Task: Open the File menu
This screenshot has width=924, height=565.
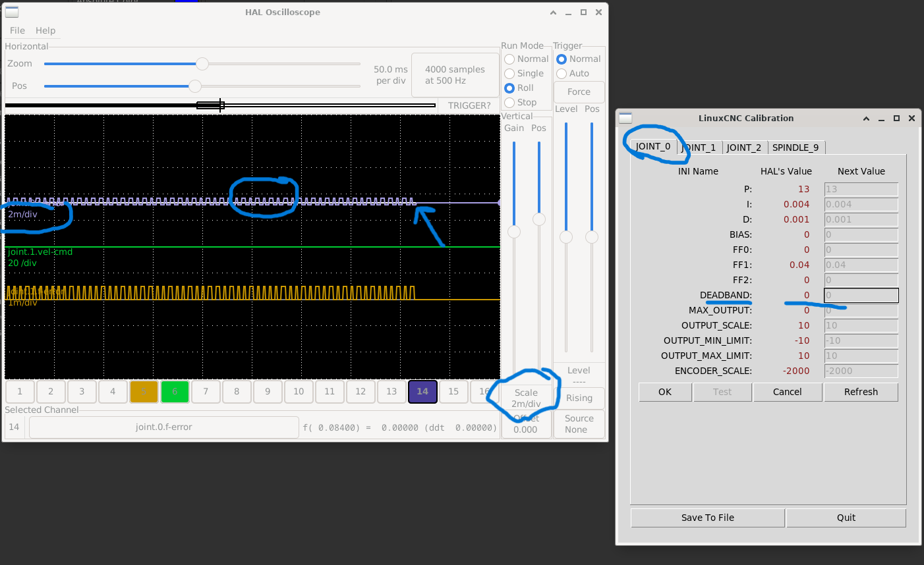Action: pos(17,30)
